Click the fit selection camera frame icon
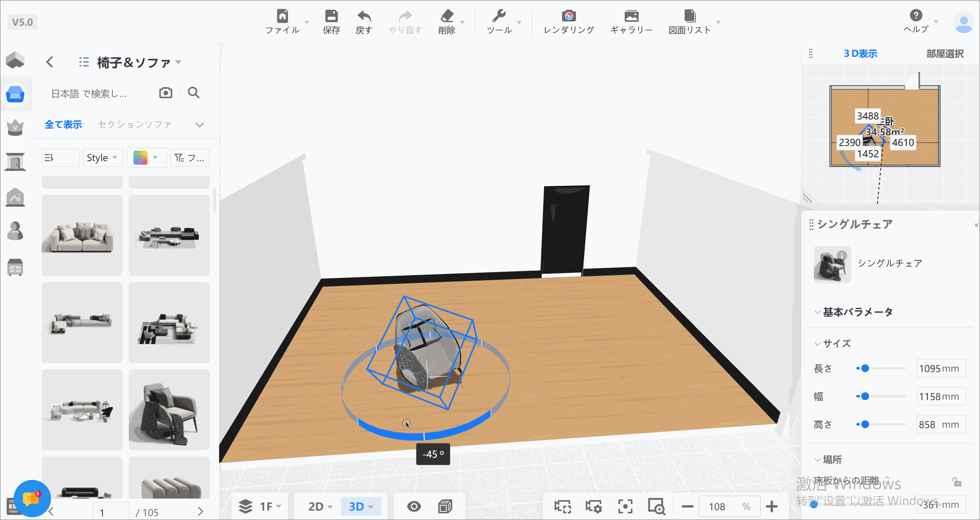Viewport: 980px width, 520px height. (562, 507)
